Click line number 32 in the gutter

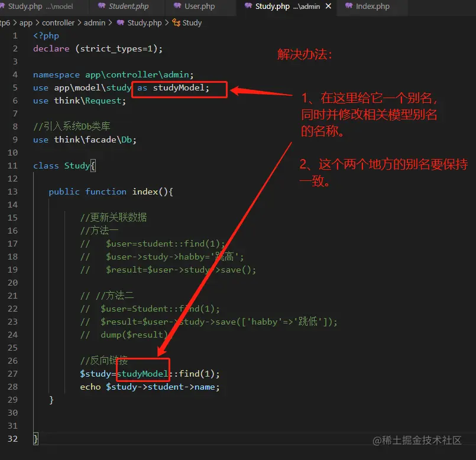[12, 439]
